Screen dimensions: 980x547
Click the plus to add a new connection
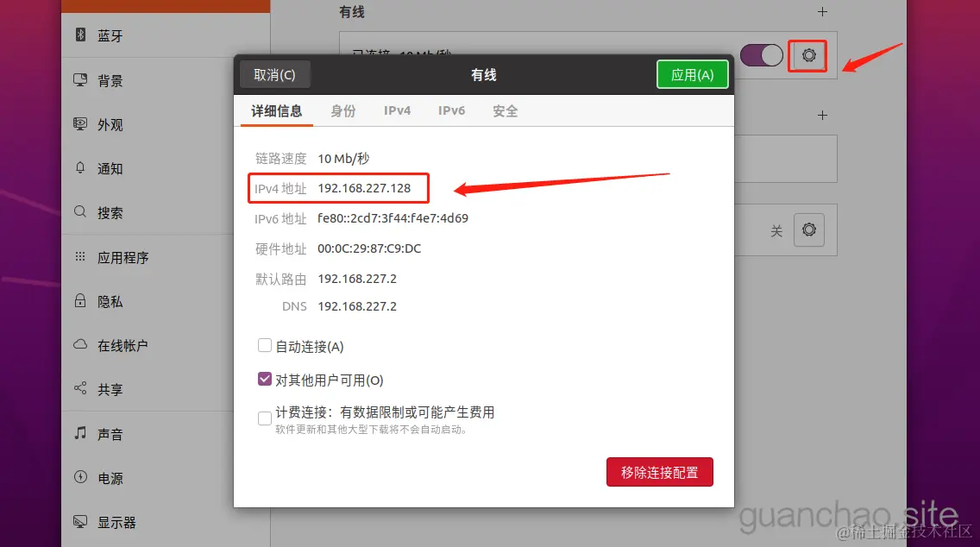tap(822, 11)
